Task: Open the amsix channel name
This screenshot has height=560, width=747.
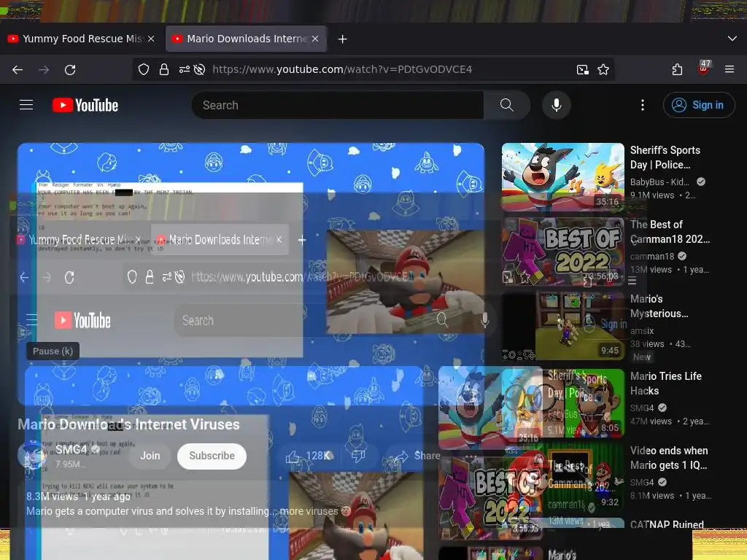Action: (x=642, y=330)
